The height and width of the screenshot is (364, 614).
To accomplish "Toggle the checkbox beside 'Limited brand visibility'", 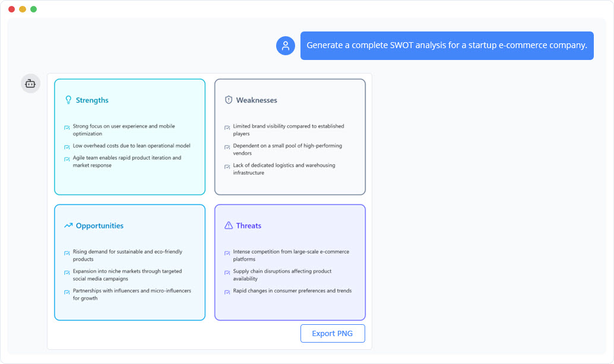I will tap(227, 128).
